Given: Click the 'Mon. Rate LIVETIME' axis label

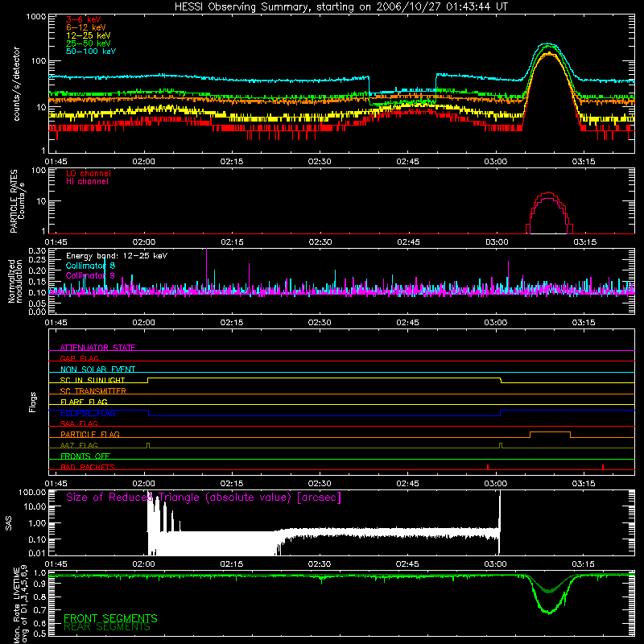Looking at the screenshot, I should [16, 605].
